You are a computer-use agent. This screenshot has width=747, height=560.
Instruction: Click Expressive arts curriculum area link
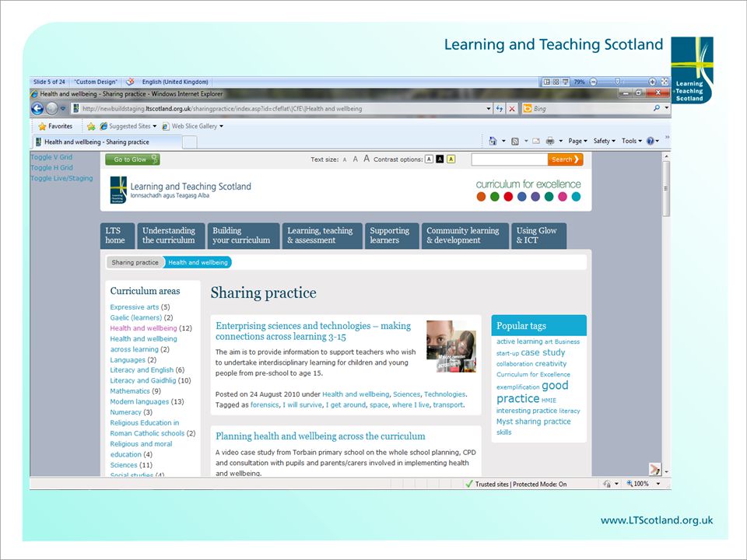[135, 307]
